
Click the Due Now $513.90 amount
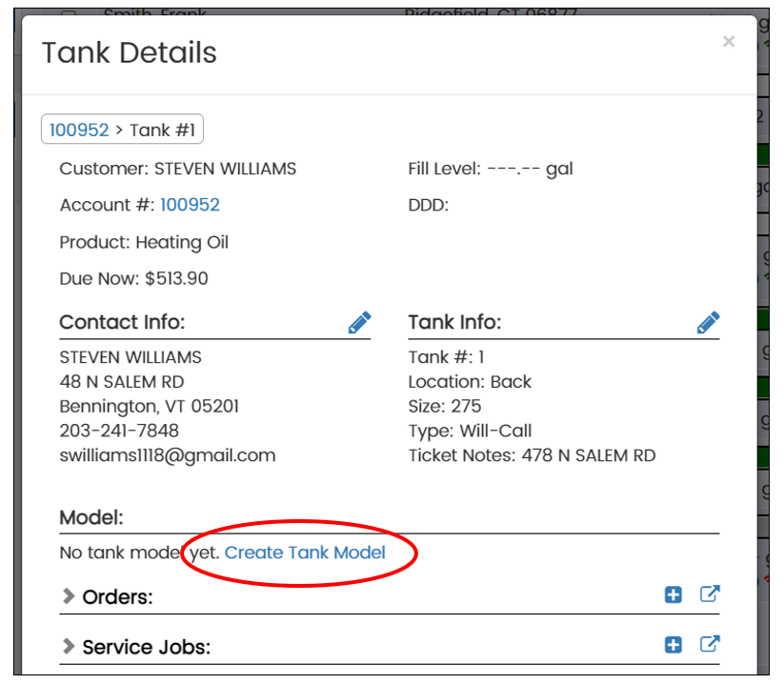pos(176,279)
